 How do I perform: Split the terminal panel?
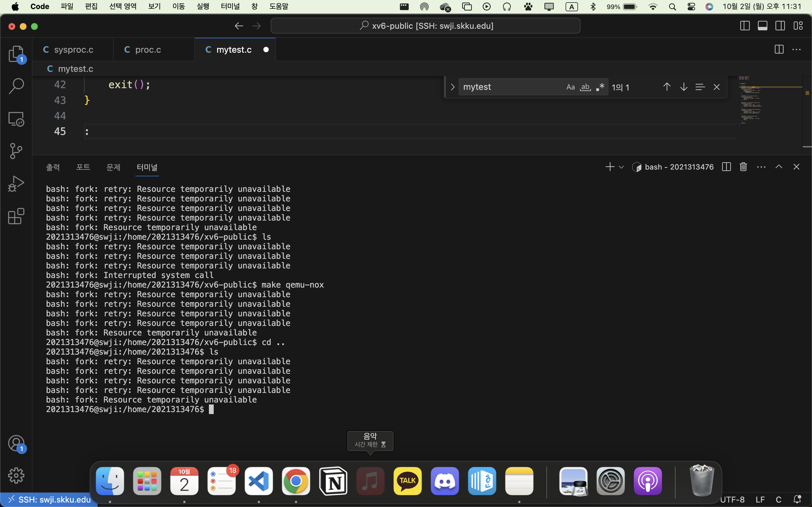726,167
